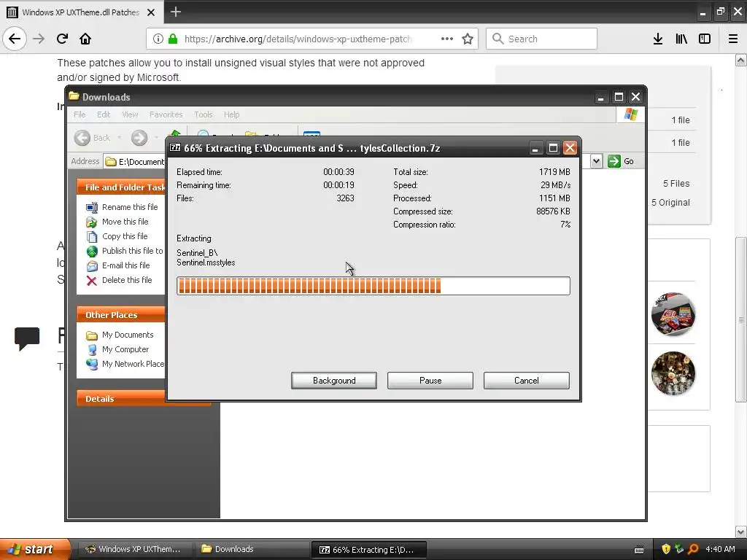Show site information icon in address bar
The image size is (747, 560).
[158, 39]
